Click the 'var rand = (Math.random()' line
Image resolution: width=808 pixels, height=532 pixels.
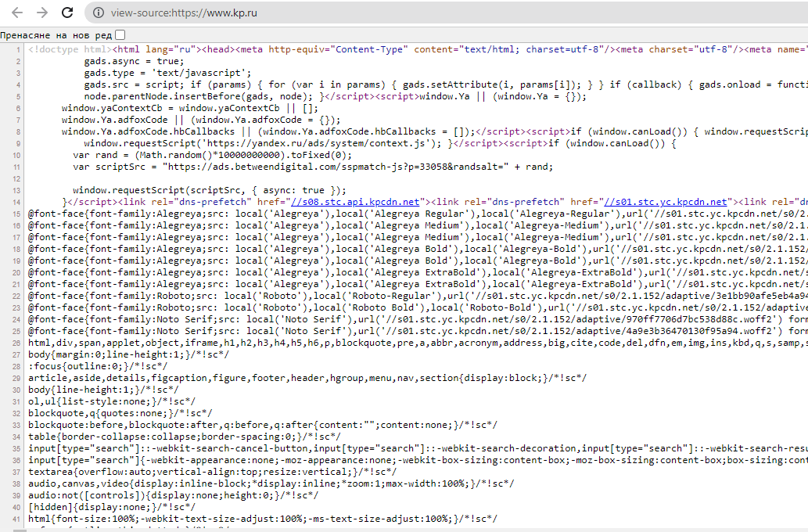click(x=212, y=155)
